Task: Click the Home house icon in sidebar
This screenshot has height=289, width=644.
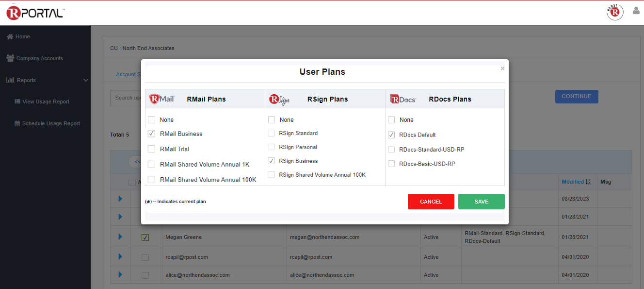Action: [10, 37]
